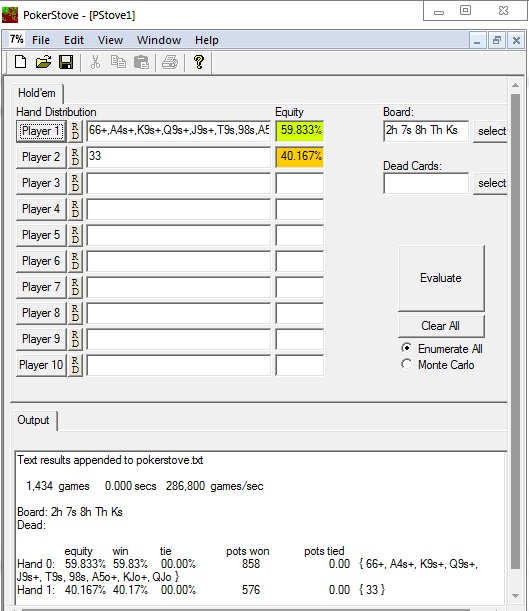Click the Evaluate button

[441, 278]
